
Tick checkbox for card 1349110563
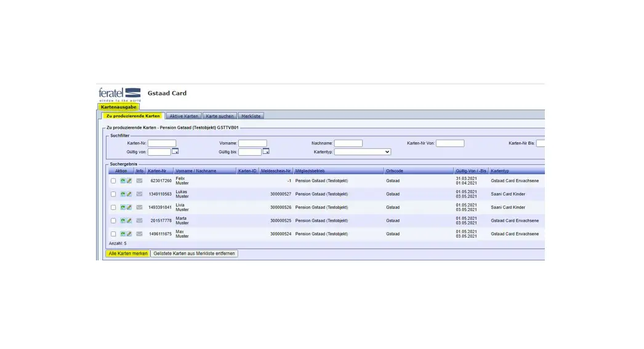113,194
